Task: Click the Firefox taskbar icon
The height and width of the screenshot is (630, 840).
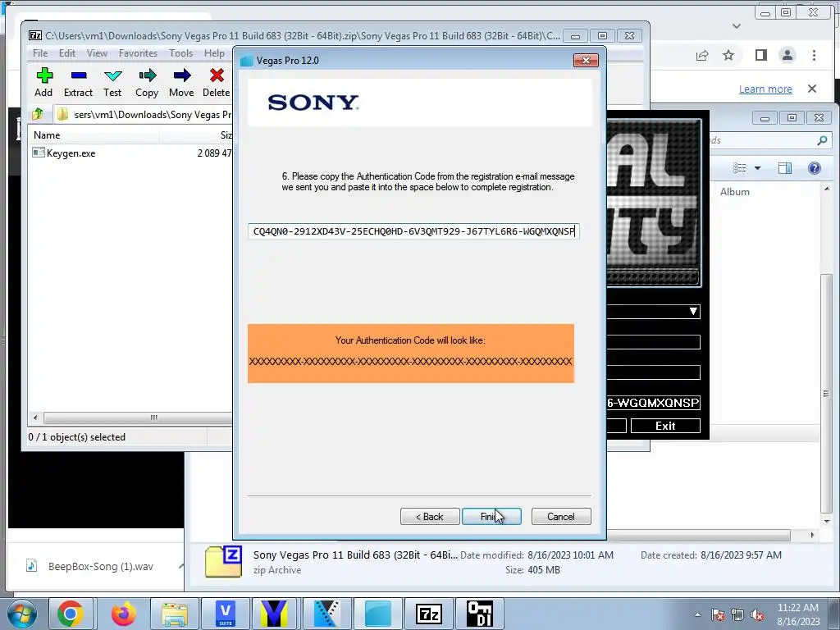Action: pyautogui.click(x=123, y=614)
